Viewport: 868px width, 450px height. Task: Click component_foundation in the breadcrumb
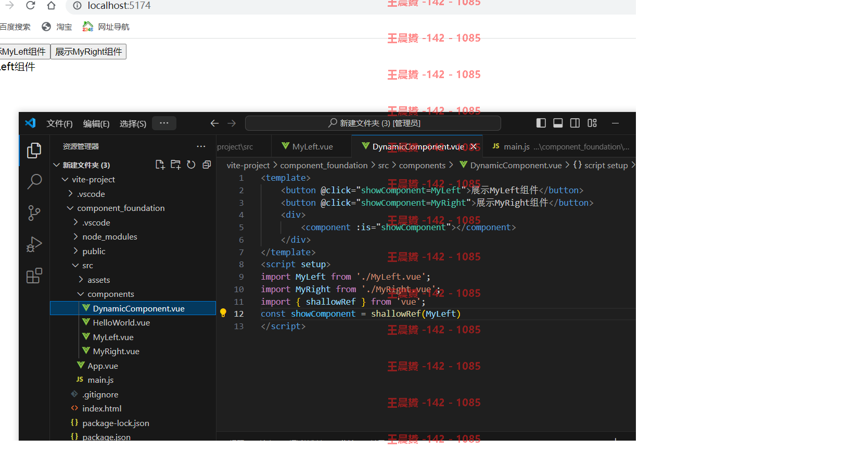click(x=324, y=165)
